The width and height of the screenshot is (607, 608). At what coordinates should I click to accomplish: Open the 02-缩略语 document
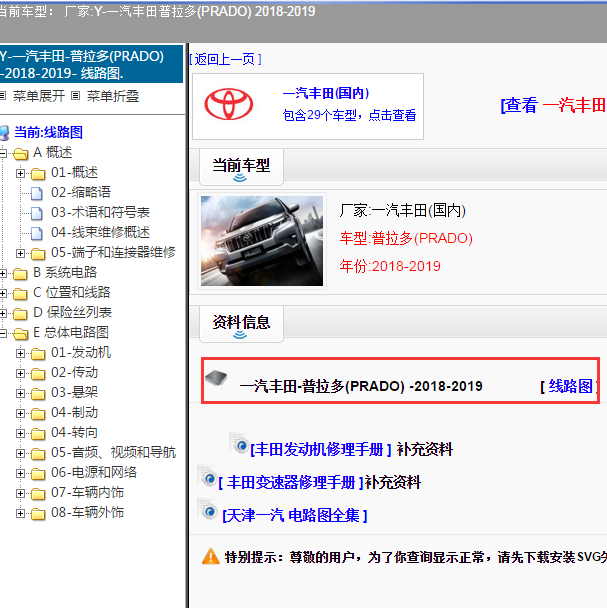[81, 192]
